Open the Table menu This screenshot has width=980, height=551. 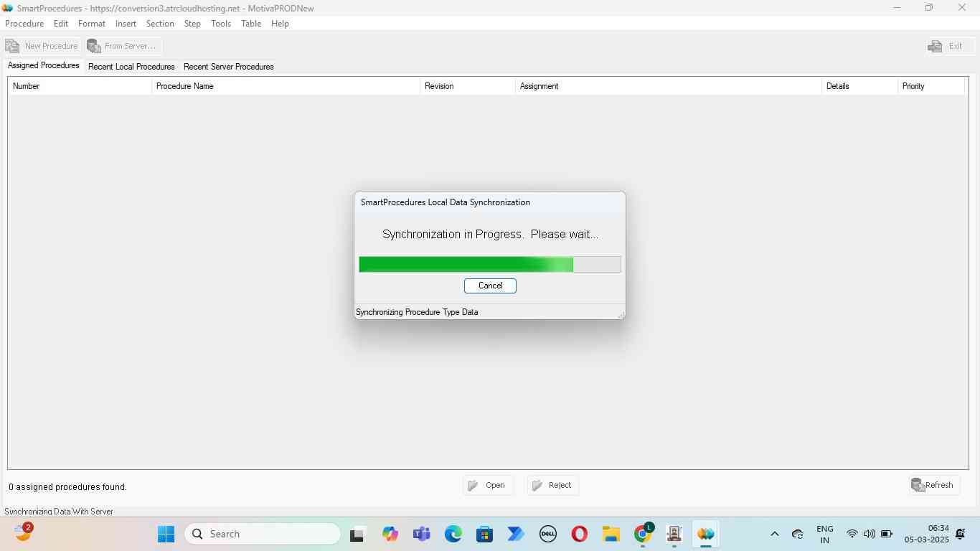point(251,24)
